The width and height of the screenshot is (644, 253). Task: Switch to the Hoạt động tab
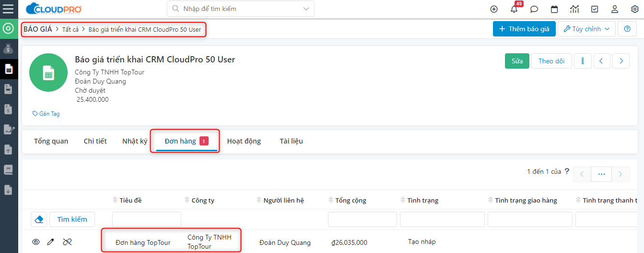coord(244,141)
